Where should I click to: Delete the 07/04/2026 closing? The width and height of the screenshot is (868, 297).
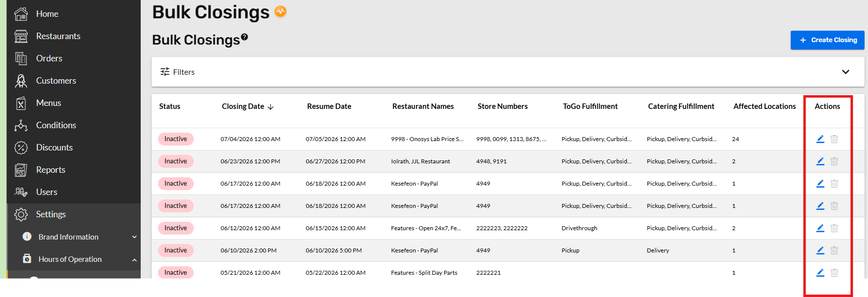[x=834, y=139]
